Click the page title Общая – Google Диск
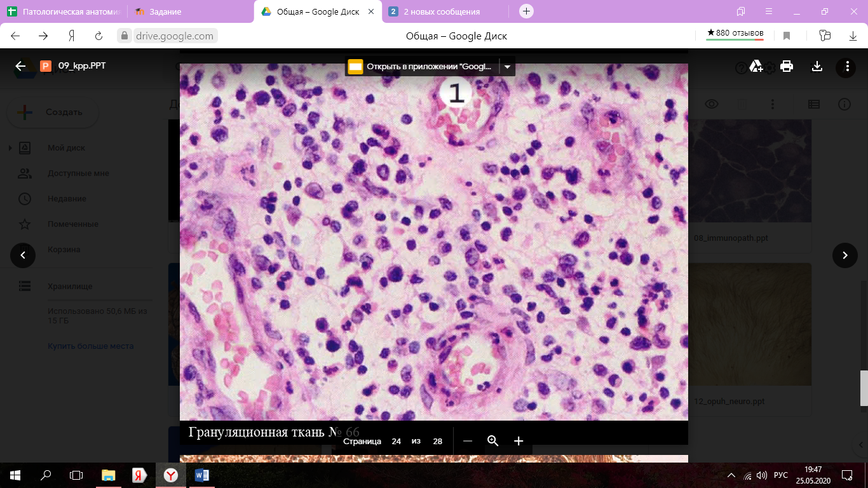The height and width of the screenshot is (488, 868). (456, 36)
